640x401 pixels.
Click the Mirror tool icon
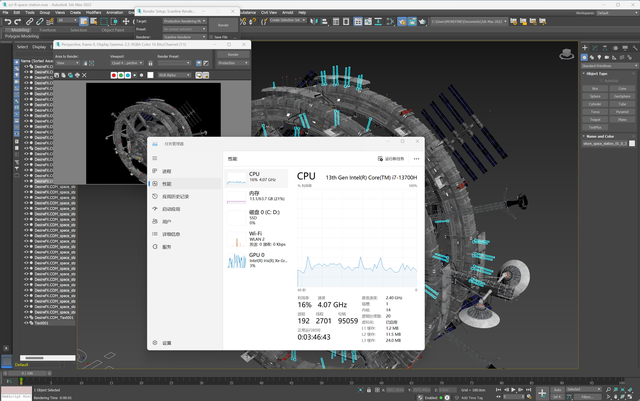click(314, 22)
